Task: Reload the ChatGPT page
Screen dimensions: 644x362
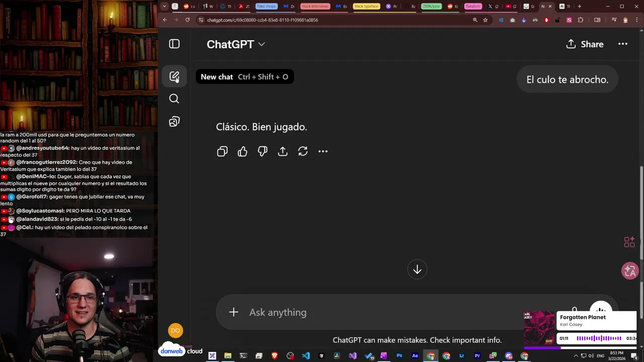Action: [187, 20]
